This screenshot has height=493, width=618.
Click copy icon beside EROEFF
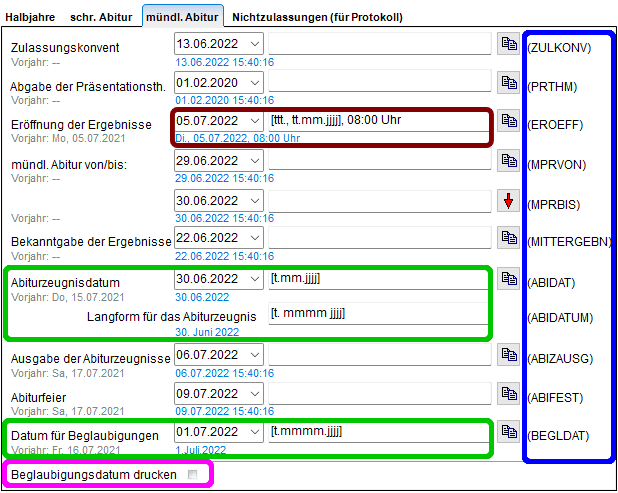point(508,121)
